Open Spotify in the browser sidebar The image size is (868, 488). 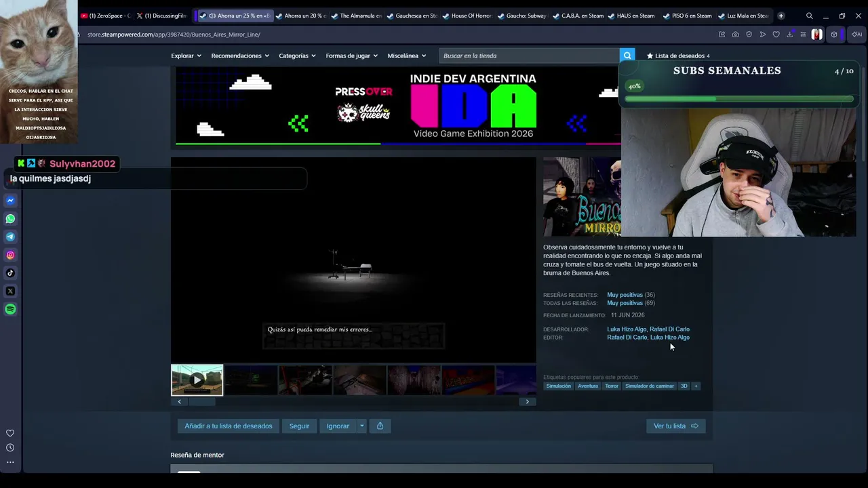(10, 309)
